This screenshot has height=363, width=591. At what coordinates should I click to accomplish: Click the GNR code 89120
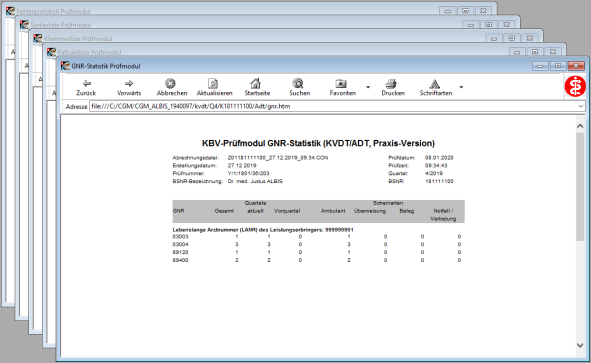pos(180,252)
